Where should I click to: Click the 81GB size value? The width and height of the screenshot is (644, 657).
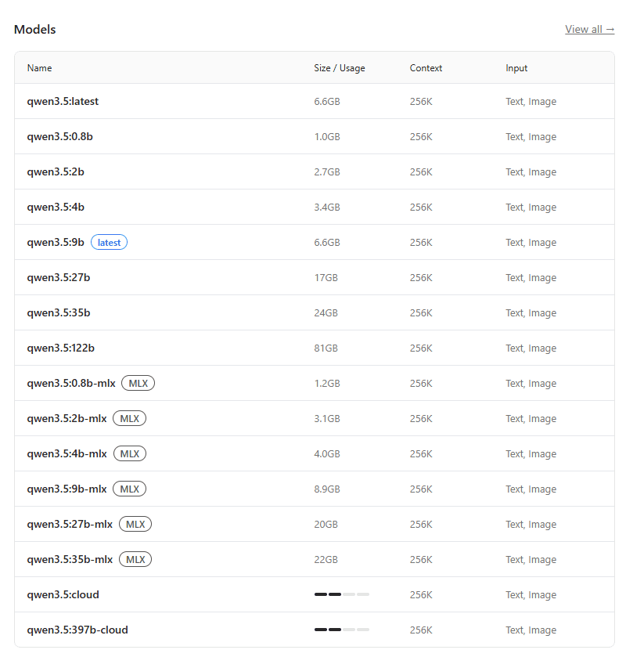[326, 348]
